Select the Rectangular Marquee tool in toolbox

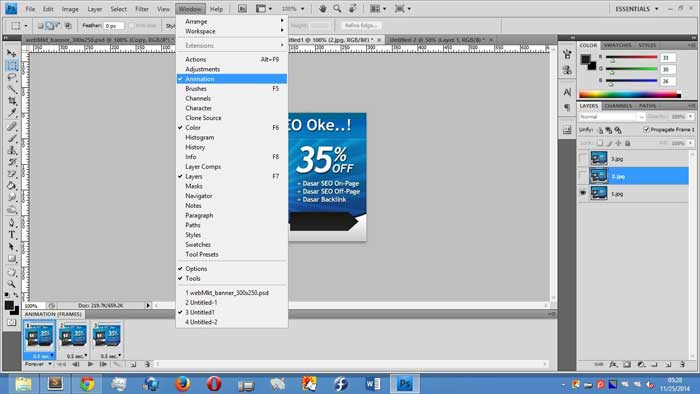(12, 66)
